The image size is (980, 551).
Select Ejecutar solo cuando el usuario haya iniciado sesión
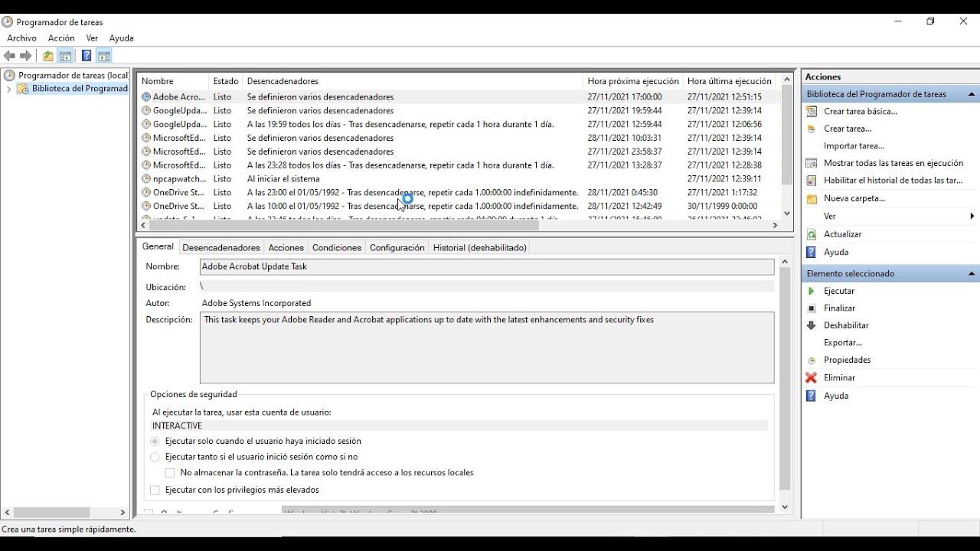click(155, 441)
